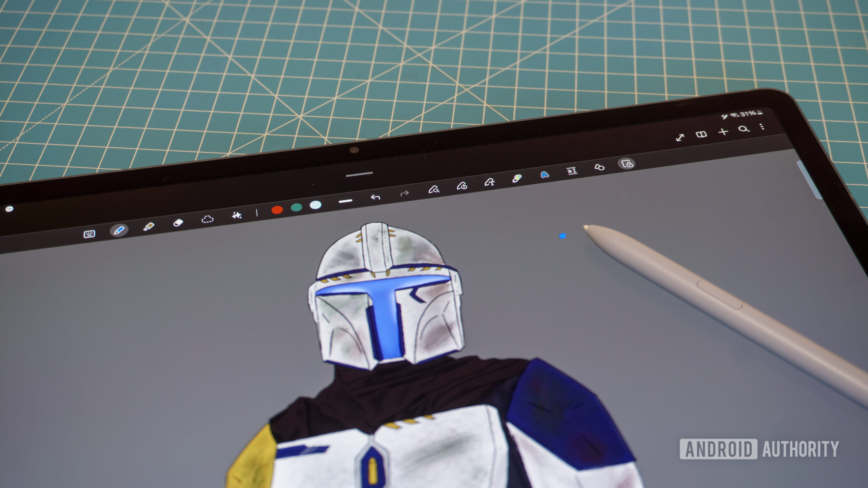Open the sparkle AI assist tool
The width and height of the screenshot is (868, 488).
point(237,215)
